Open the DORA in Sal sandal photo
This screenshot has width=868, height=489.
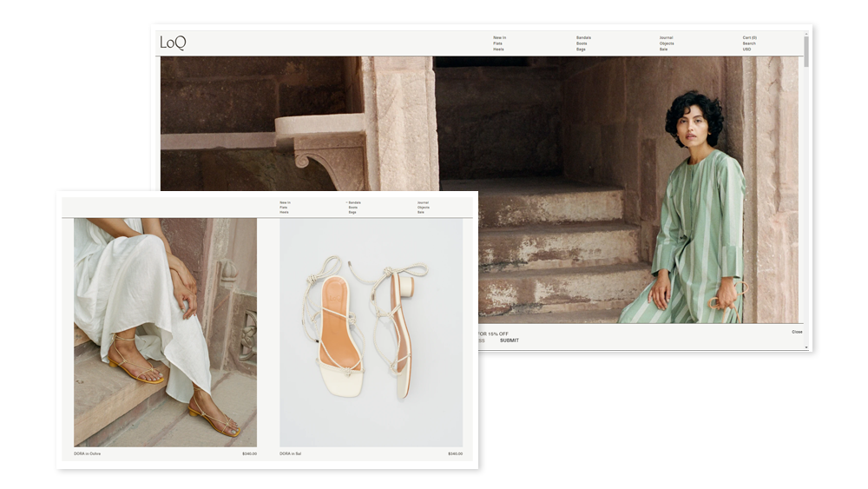[x=371, y=332]
